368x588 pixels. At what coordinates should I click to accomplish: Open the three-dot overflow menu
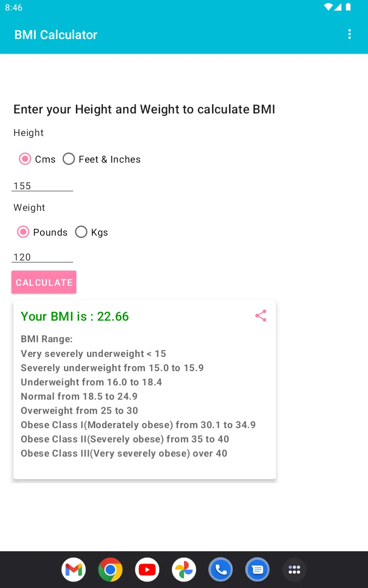(350, 34)
